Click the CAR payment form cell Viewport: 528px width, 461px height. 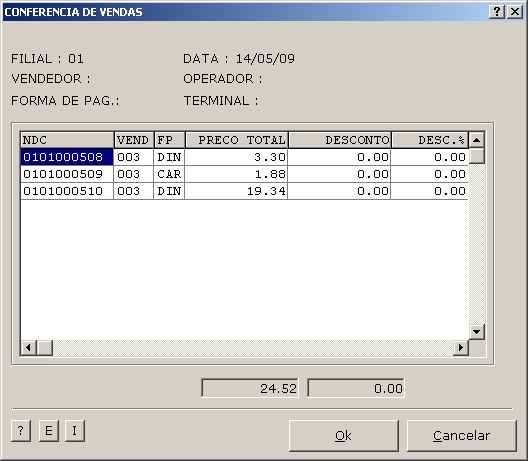(169, 174)
